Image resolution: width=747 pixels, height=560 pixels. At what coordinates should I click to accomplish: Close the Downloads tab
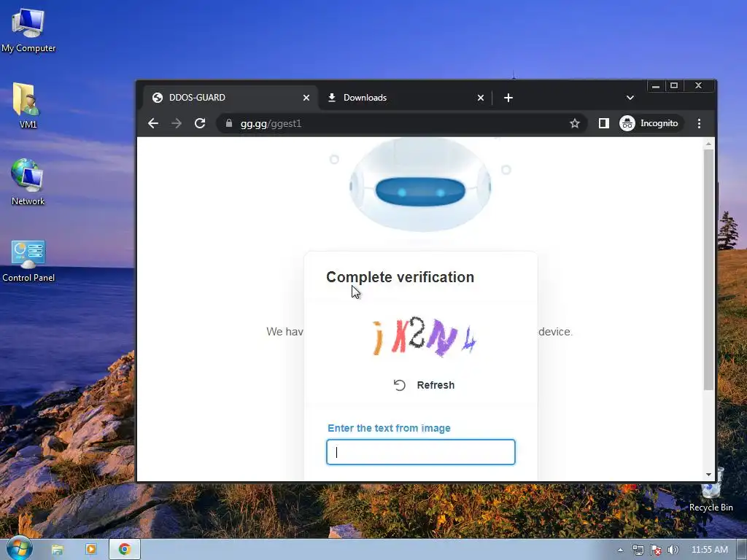tap(481, 98)
